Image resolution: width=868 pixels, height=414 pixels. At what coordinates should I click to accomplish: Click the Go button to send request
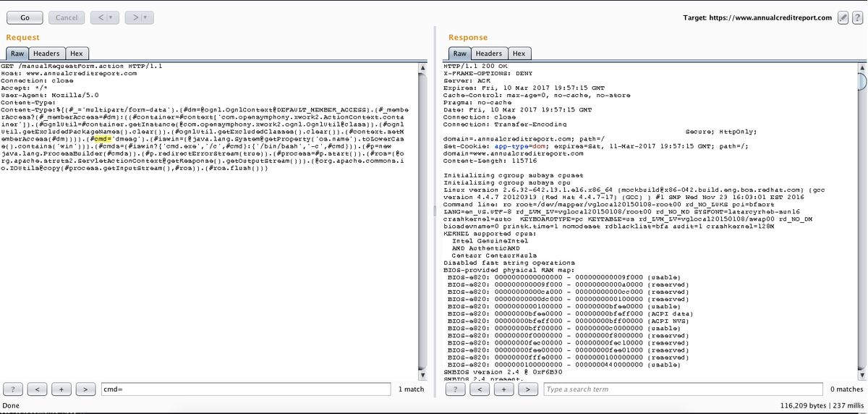tap(24, 17)
